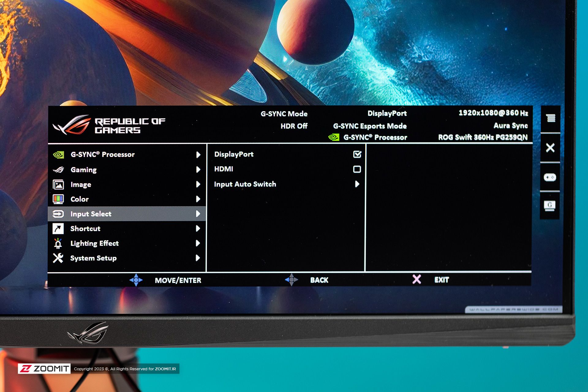Click the DisplayPort text in the header
The height and width of the screenshot is (392, 588).
pyautogui.click(x=387, y=113)
